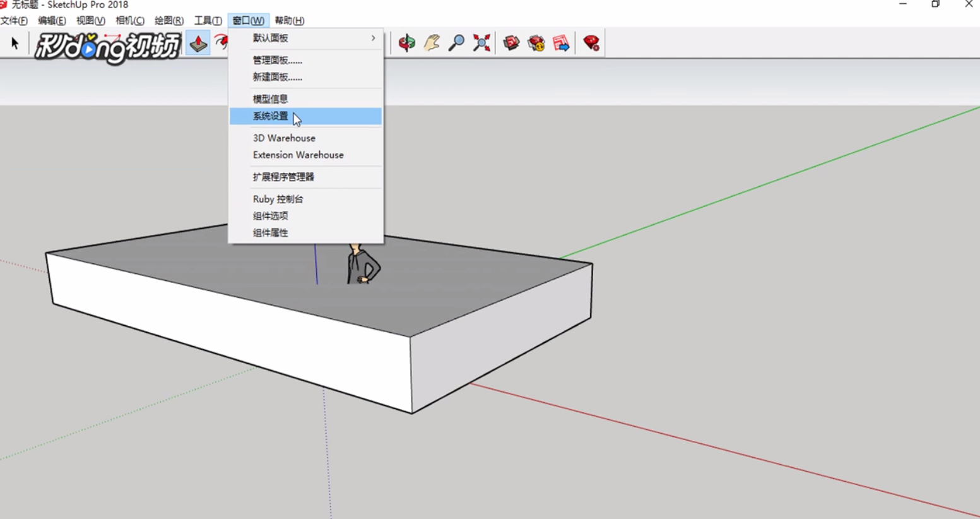Open 模型信息 from the menu
The image size is (980, 519).
click(x=269, y=98)
